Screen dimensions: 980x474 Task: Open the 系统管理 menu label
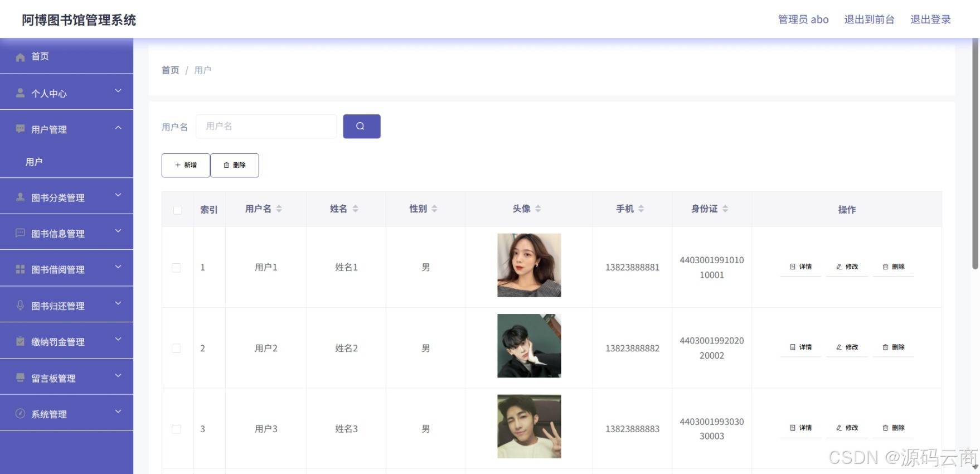pos(49,414)
